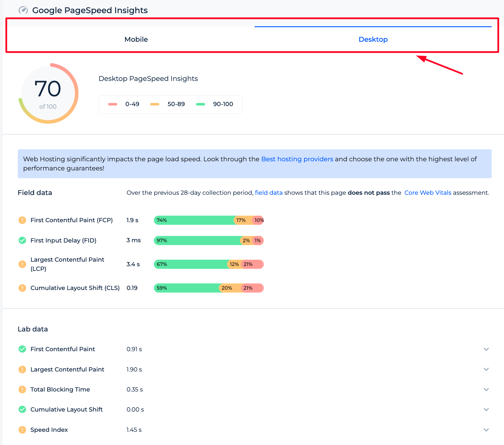Click the lab Largest Contentful Paint warning icon
This screenshot has width=504, height=445.
point(22,369)
